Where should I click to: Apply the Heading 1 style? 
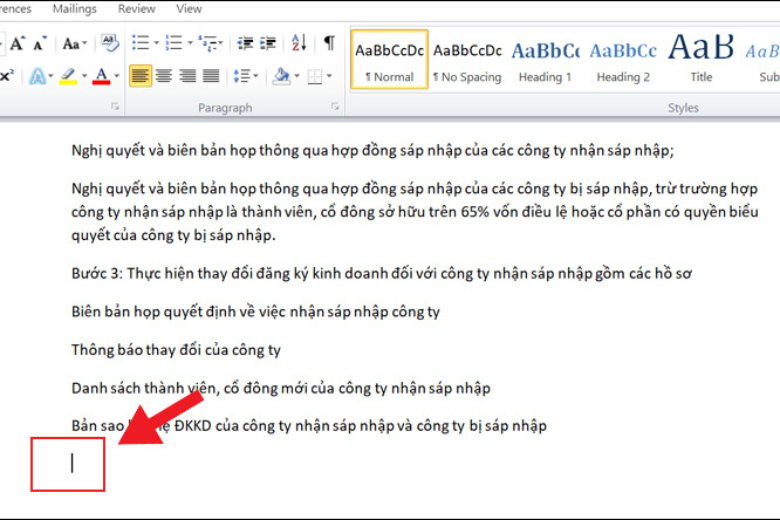click(x=545, y=59)
